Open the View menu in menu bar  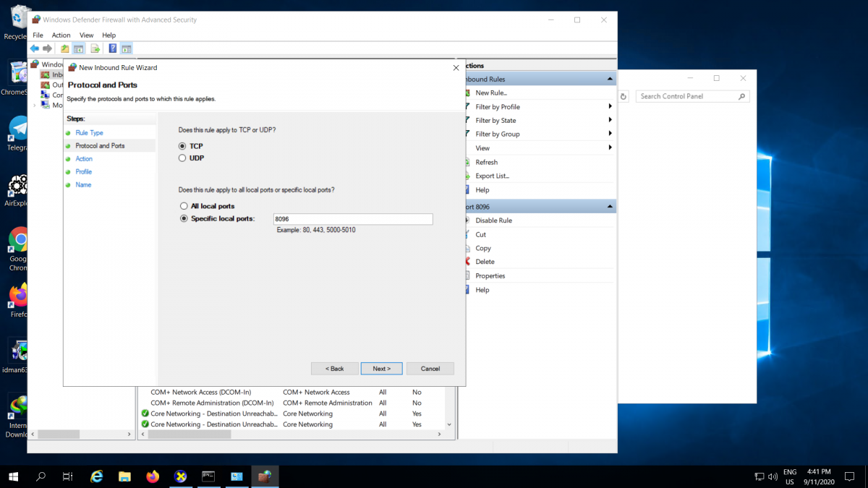(x=86, y=35)
